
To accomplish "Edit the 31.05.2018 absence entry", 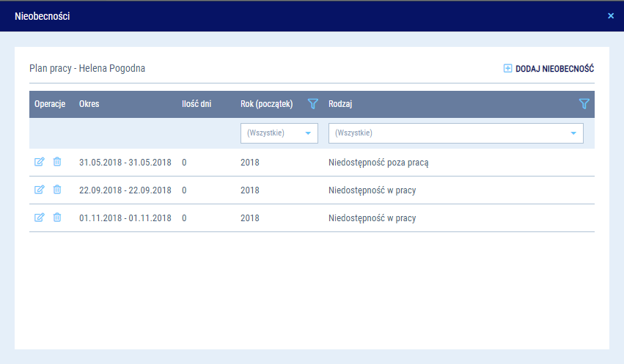I will tap(40, 162).
